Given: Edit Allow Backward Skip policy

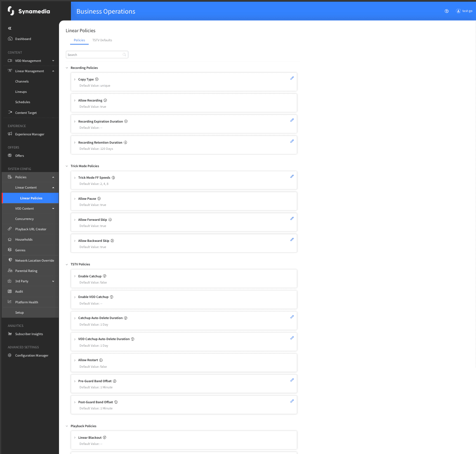Looking at the screenshot, I should 292,240.
